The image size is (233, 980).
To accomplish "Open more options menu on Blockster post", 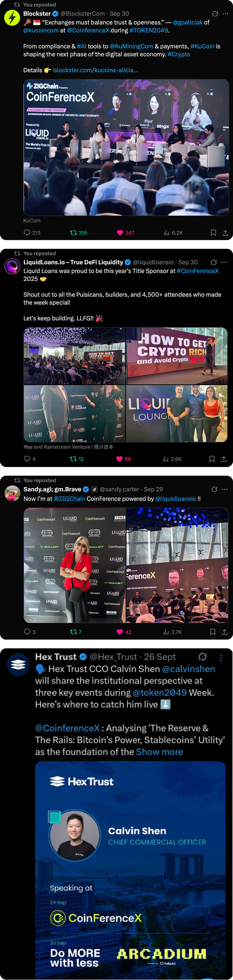I will coord(225,14).
